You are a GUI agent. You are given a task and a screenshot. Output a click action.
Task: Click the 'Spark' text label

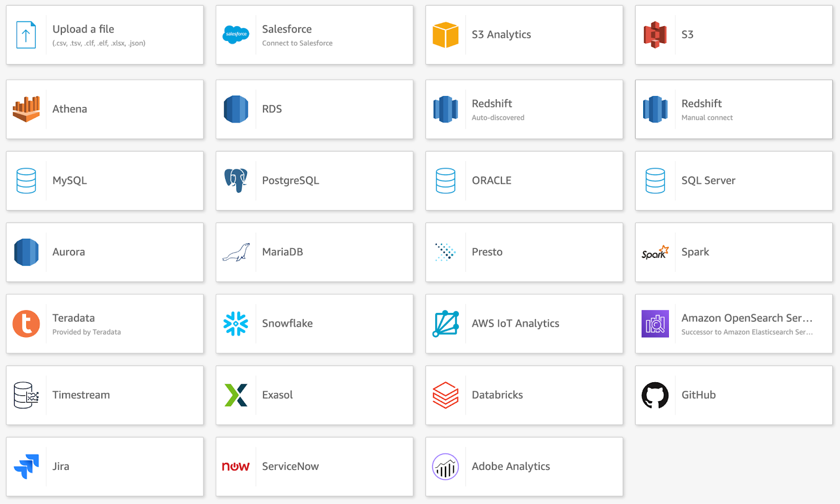(x=695, y=252)
